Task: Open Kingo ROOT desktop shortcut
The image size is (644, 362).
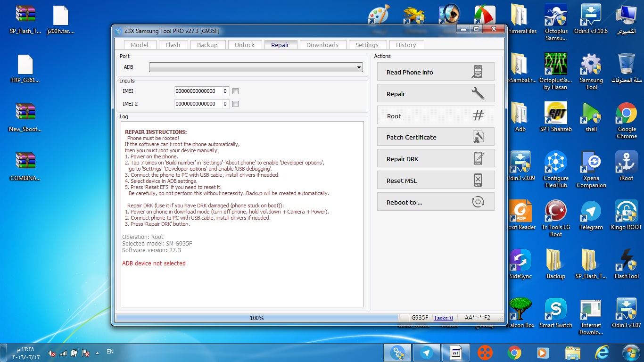Action: tap(627, 215)
